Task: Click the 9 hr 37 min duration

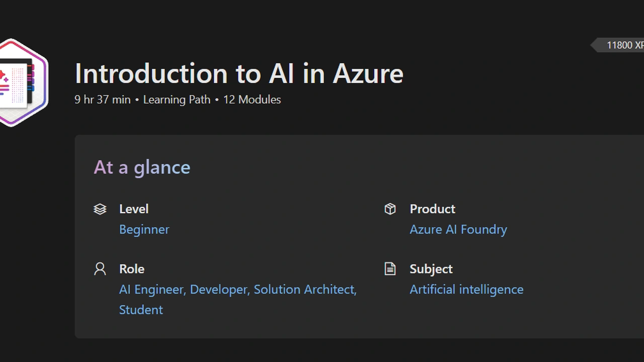Action: 103,100
